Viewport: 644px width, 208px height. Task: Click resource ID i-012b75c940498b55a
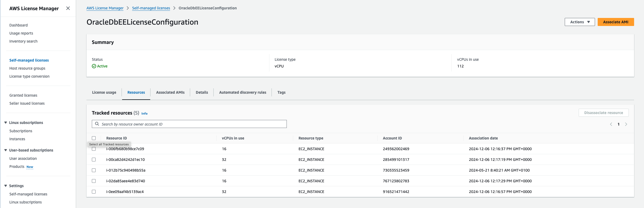(126, 170)
